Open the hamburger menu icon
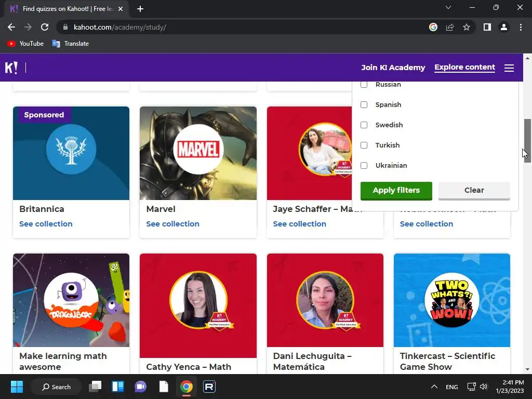 [509, 68]
